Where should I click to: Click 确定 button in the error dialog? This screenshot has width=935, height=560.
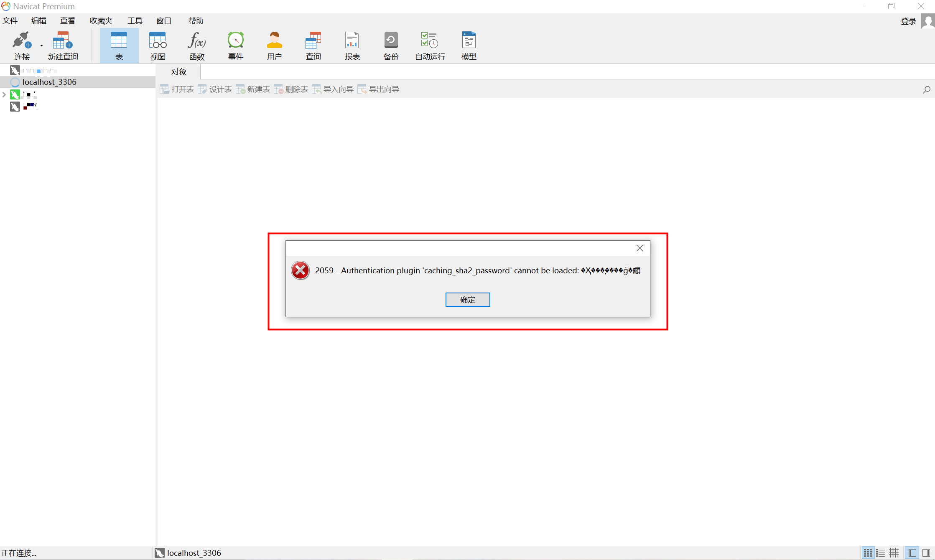(x=467, y=300)
